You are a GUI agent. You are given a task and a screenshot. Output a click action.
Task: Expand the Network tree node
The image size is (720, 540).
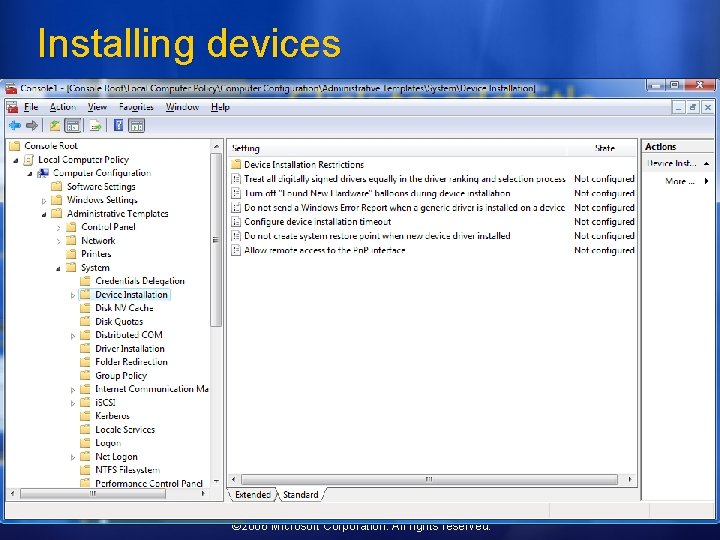pos(59,241)
